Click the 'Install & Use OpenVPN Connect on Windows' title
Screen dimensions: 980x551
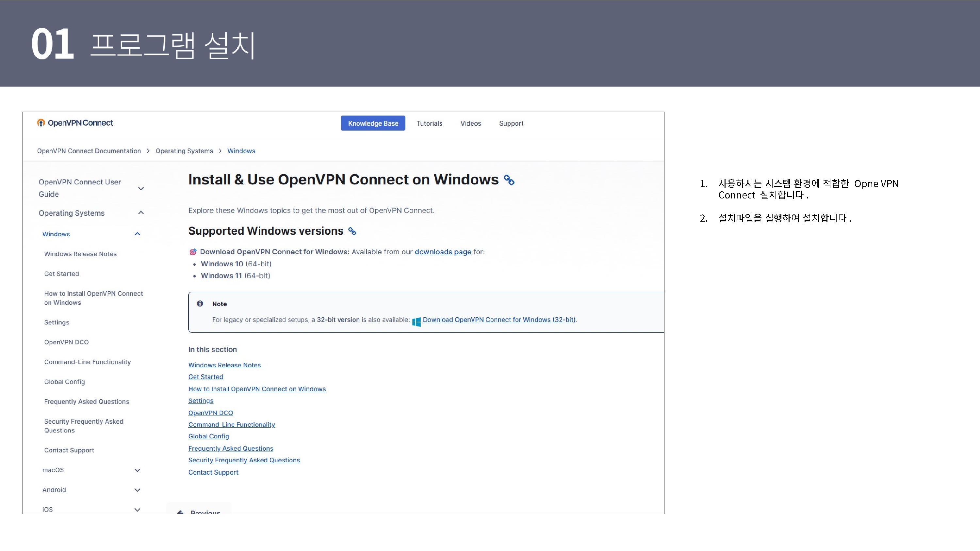click(x=344, y=180)
